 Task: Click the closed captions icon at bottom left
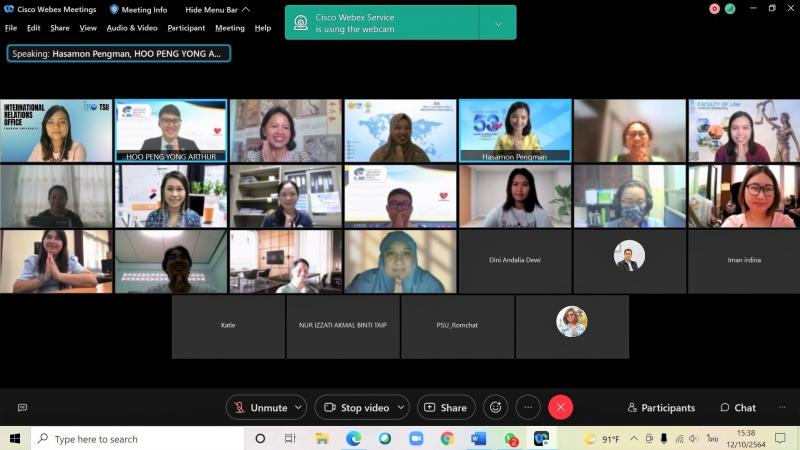(x=22, y=407)
